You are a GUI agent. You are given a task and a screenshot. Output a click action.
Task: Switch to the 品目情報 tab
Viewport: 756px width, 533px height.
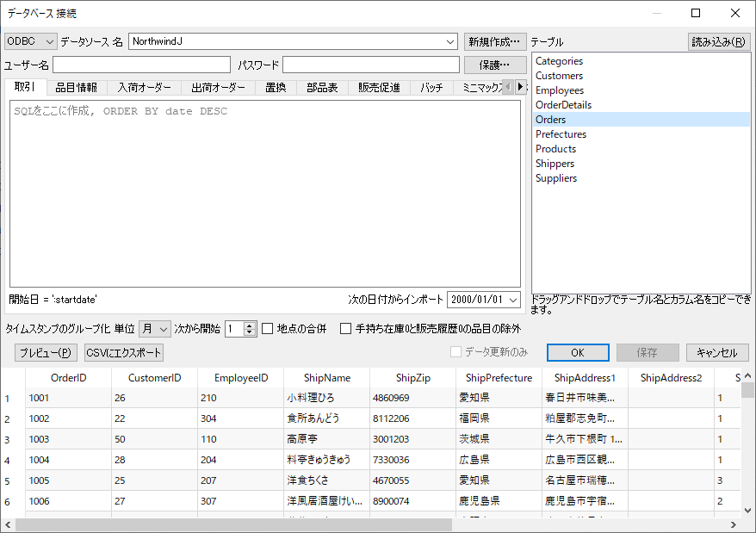coord(77,87)
